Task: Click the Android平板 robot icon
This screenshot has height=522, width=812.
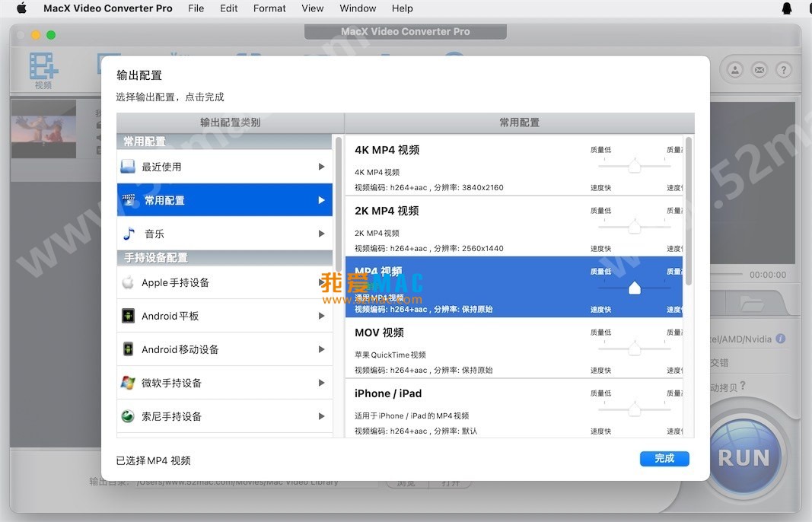Action: click(x=128, y=315)
